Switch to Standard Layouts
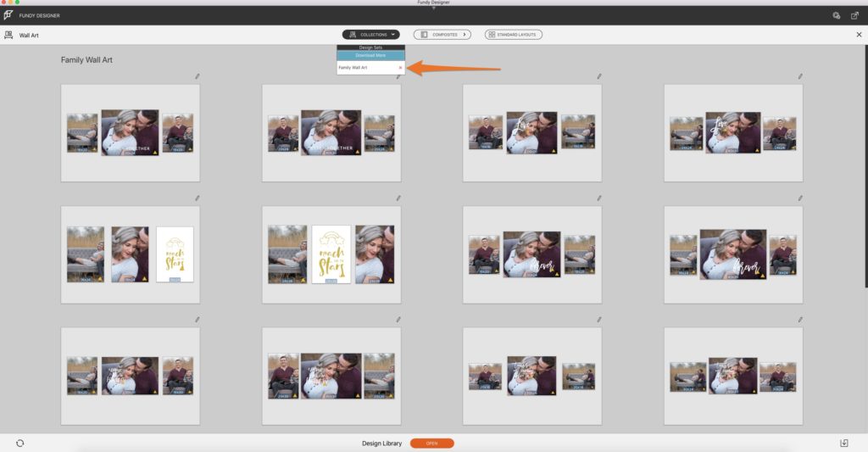This screenshot has height=452, width=868. (513, 34)
